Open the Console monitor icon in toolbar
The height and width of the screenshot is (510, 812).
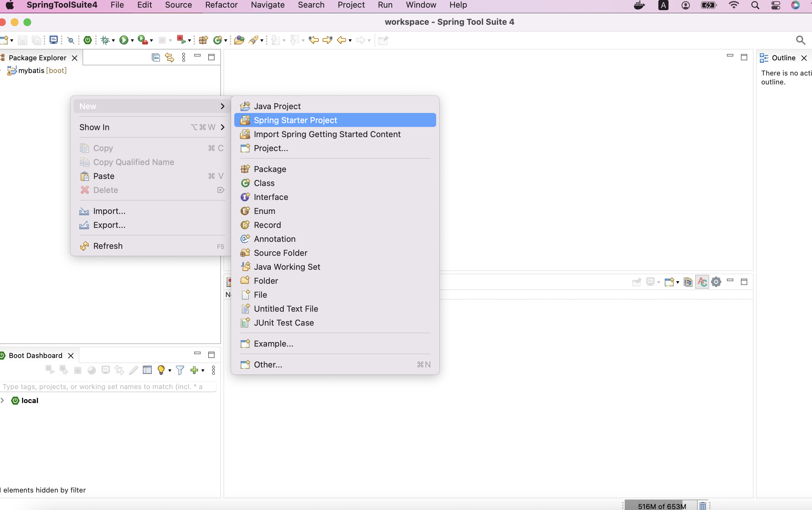point(54,40)
